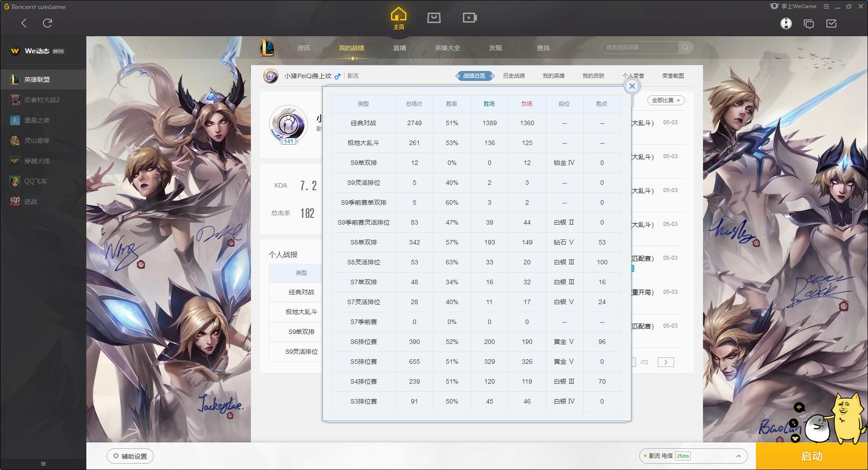868x470 pixels.
Task: Expand the sidebar list handle at bottom
Action: [43, 464]
